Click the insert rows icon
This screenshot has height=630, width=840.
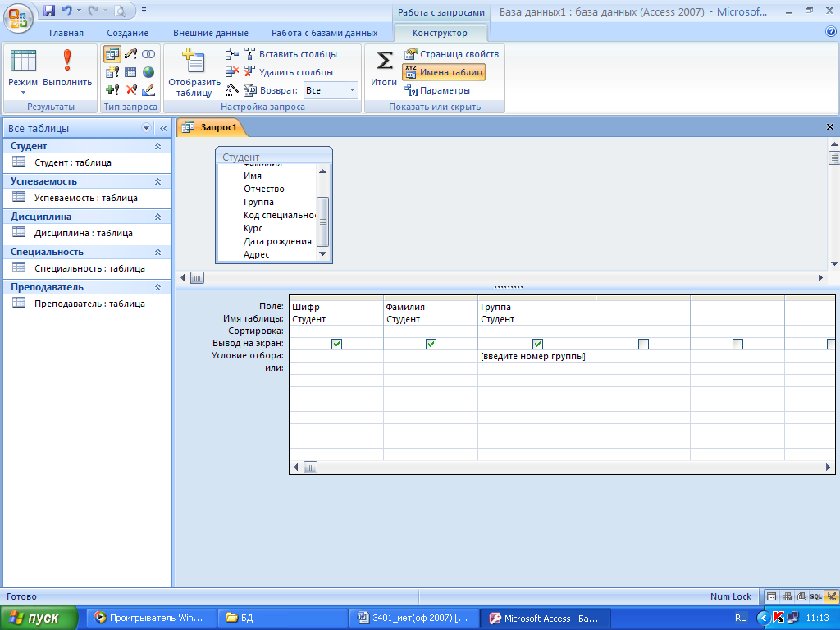click(x=232, y=53)
